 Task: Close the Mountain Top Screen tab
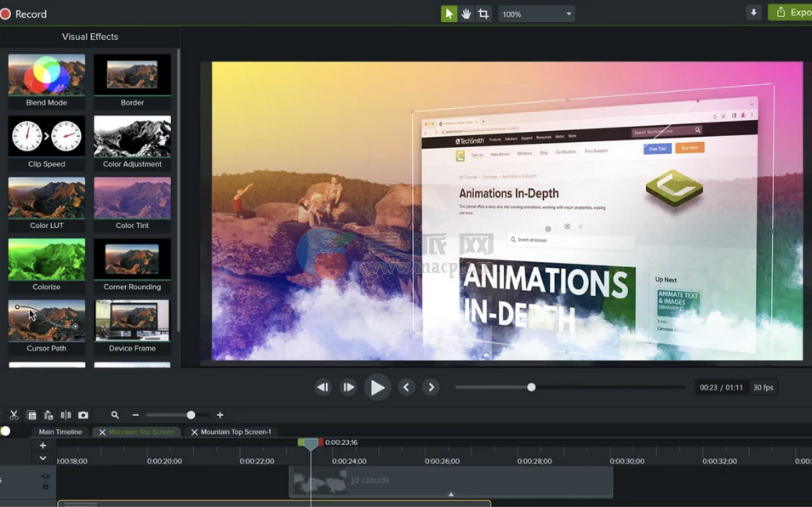coord(102,432)
